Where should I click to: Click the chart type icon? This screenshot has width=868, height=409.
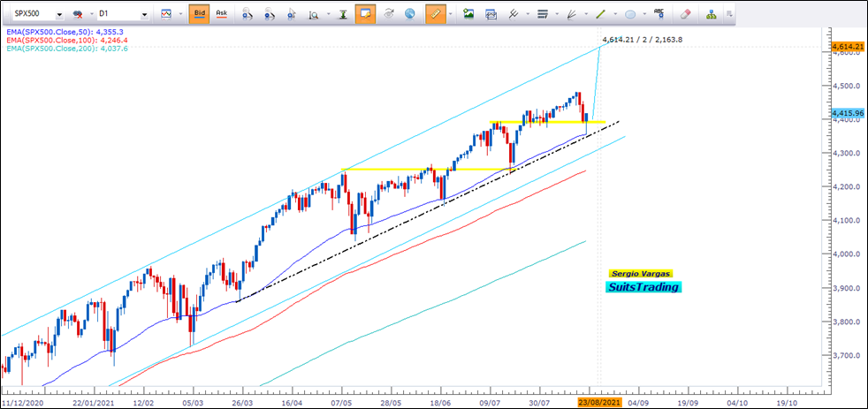click(165, 14)
